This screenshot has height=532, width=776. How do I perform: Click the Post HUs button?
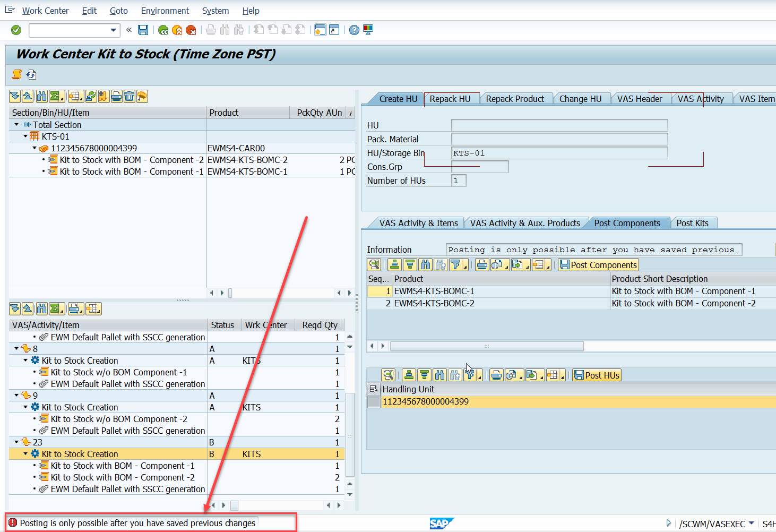[x=597, y=375]
